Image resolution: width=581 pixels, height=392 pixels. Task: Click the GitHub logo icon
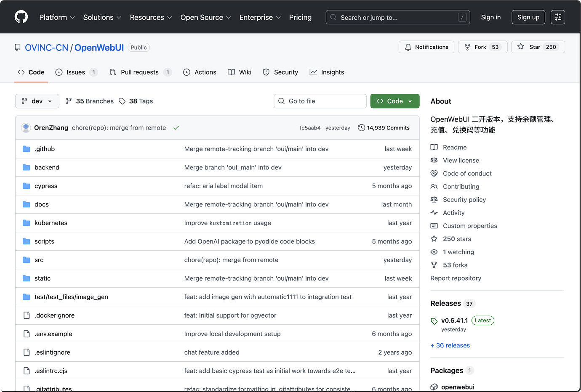pyautogui.click(x=21, y=17)
